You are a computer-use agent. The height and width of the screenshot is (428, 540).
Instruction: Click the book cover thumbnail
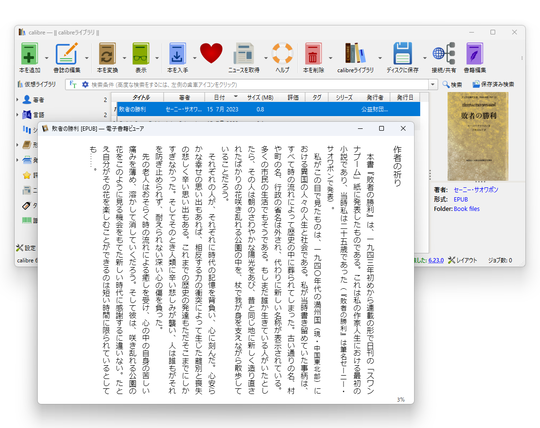click(x=478, y=136)
